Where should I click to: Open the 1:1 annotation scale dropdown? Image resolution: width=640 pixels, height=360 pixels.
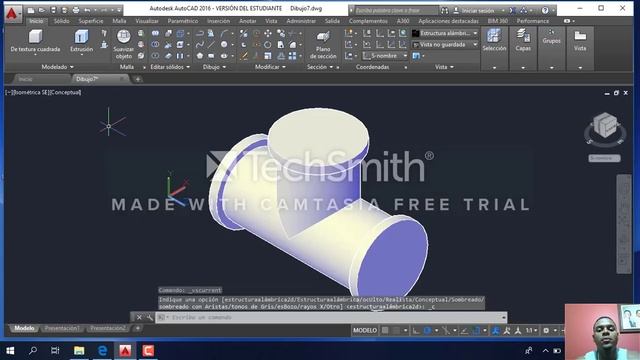[x=531, y=331]
